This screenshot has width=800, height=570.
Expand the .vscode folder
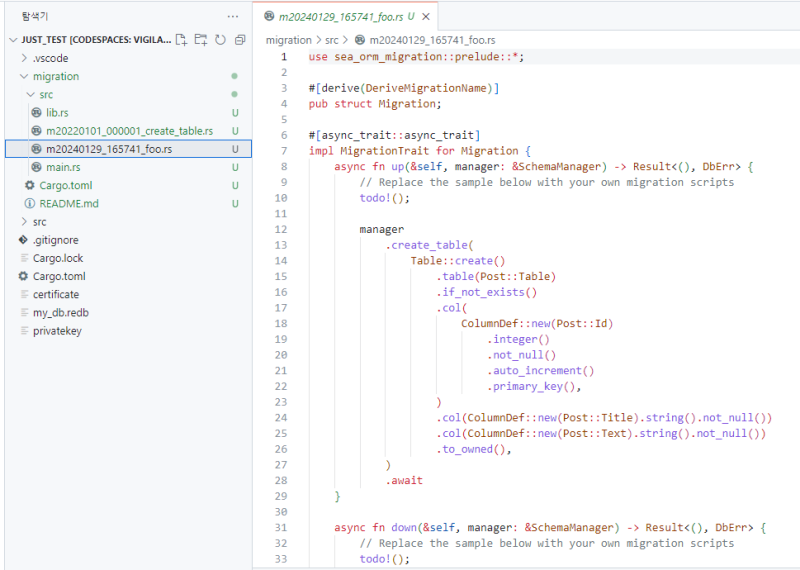click(x=24, y=58)
